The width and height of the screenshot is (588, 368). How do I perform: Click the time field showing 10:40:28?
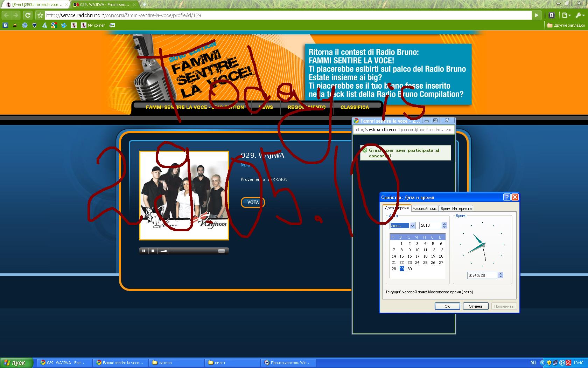[482, 275]
